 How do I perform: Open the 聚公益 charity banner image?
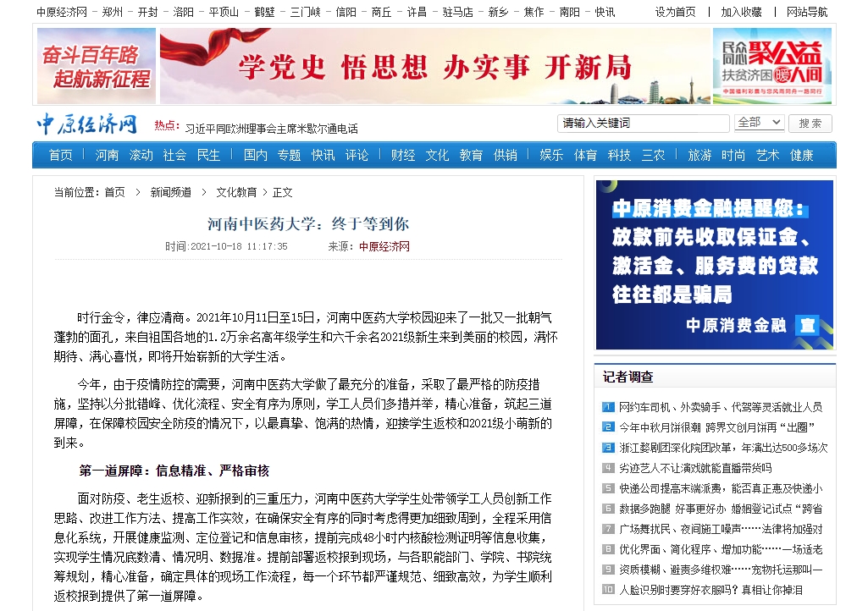coord(771,66)
